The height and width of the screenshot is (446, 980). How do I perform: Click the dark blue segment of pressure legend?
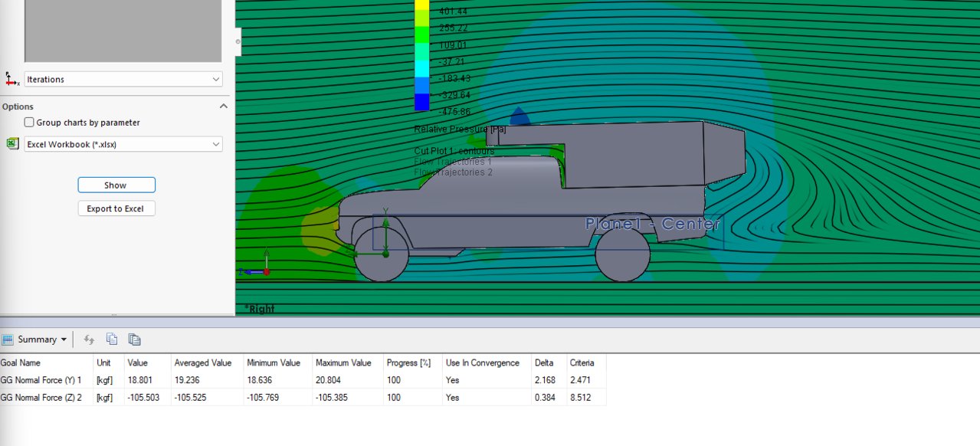pos(422,103)
